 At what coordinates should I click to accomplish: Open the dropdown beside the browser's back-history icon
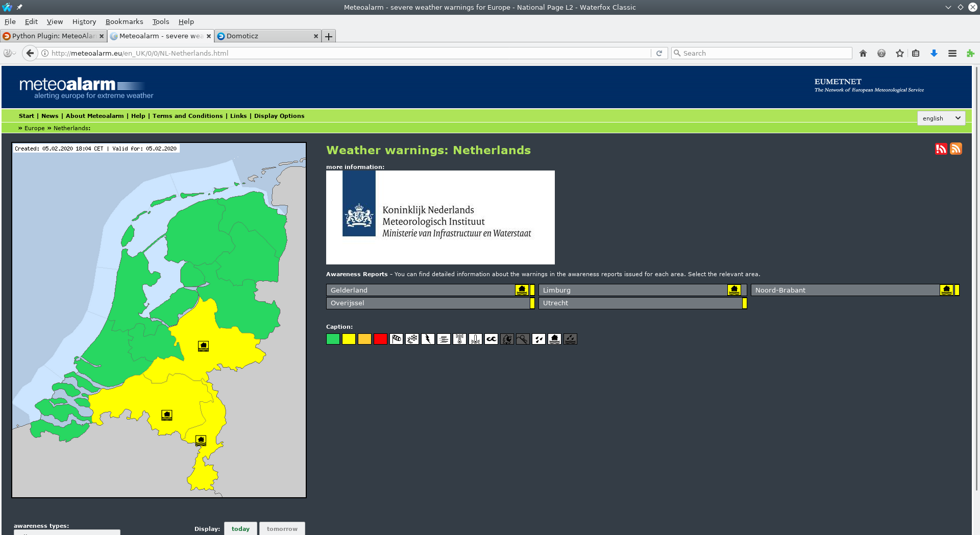tap(10, 53)
